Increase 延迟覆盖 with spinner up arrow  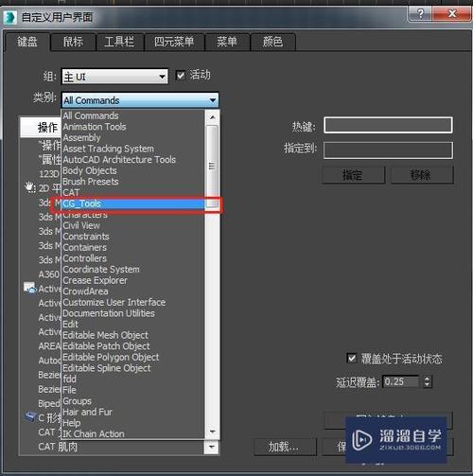click(427, 379)
